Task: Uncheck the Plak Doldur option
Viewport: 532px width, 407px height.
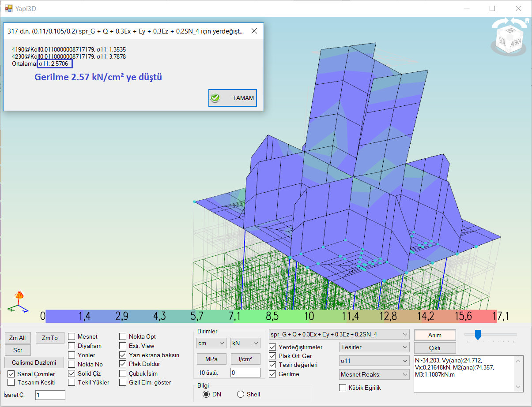Action: pyautogui.click(x=123, y=364)
